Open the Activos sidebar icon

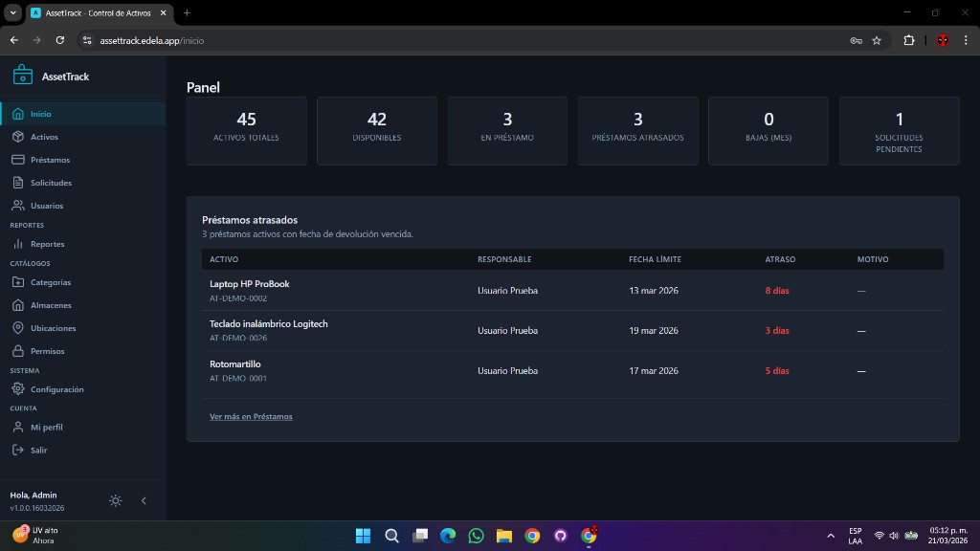[x=17, y=137]
